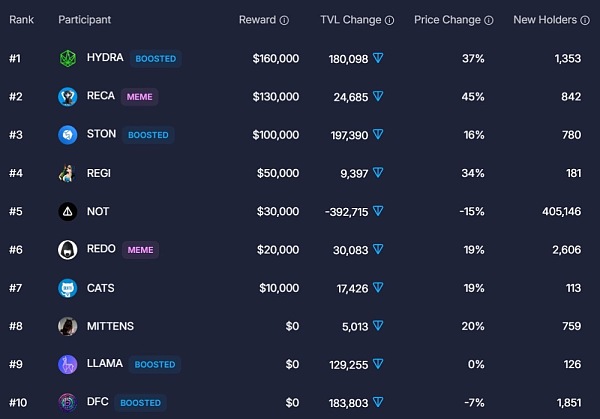Click the CATS token logo icon
This screenshot has height=419, width=600.
(68, 288)
